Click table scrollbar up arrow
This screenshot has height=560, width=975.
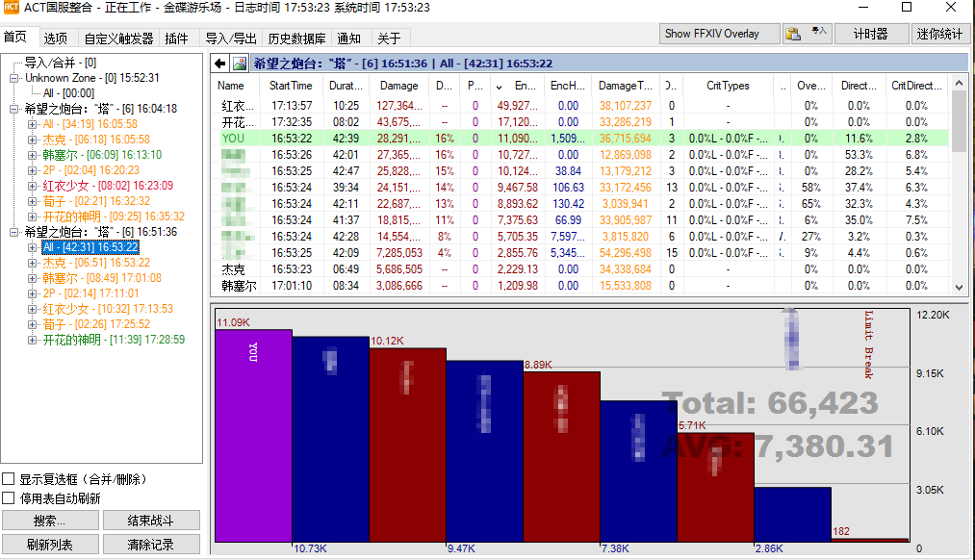[959, 83]
